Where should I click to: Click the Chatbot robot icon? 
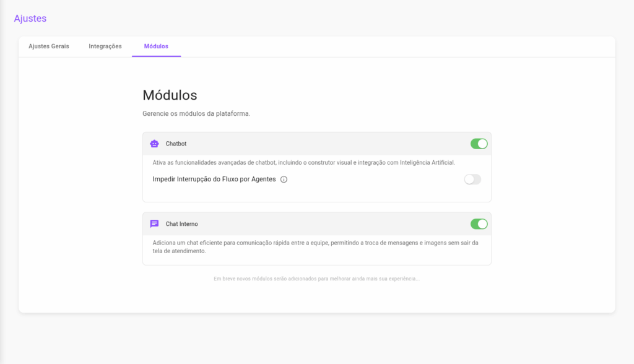tap(154, 144)
